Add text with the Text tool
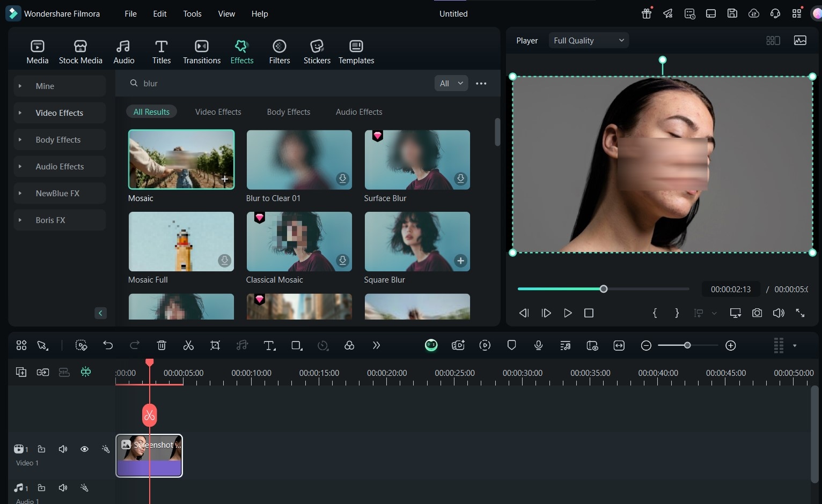Screen dimensions: 822x504 coord(269,345)
